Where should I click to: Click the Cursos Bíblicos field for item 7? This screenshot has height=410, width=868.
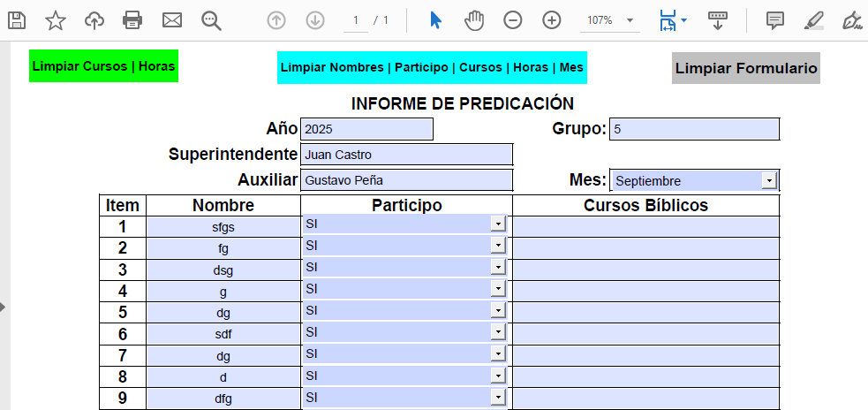coord(646,356)
